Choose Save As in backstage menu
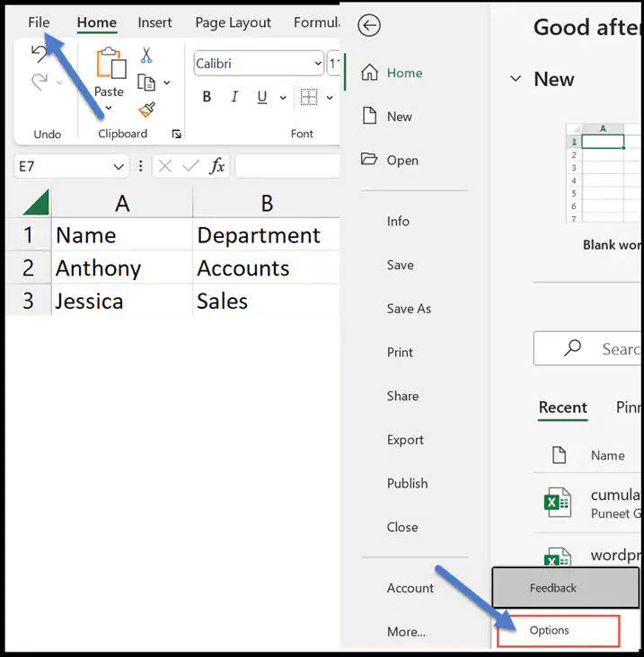 [409, 309]
